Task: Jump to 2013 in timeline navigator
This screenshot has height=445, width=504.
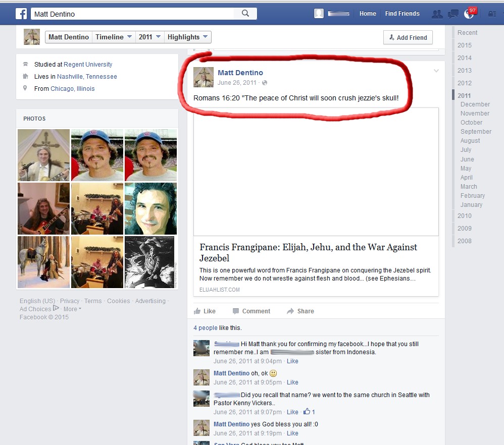Action: click(465, 70)
